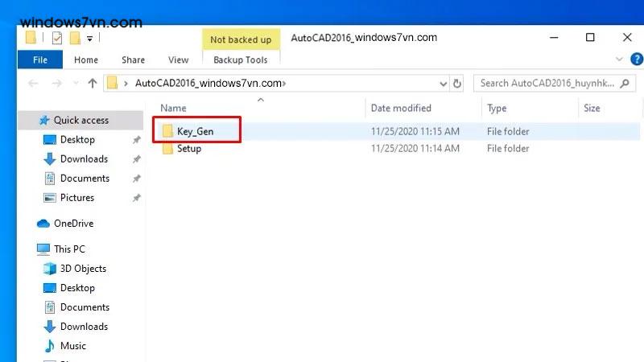Open Music folder in This PC
This screenshot has width=644, height=362.
coord(72,346)
